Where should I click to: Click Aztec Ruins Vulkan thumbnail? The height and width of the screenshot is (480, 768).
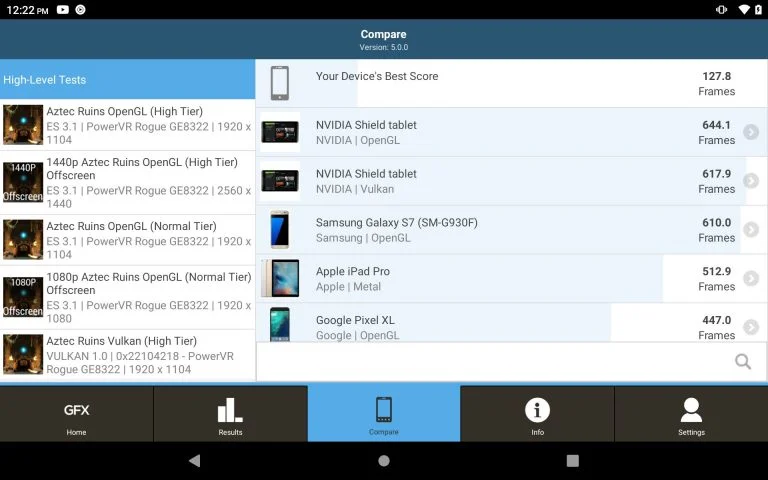[23, 355]
